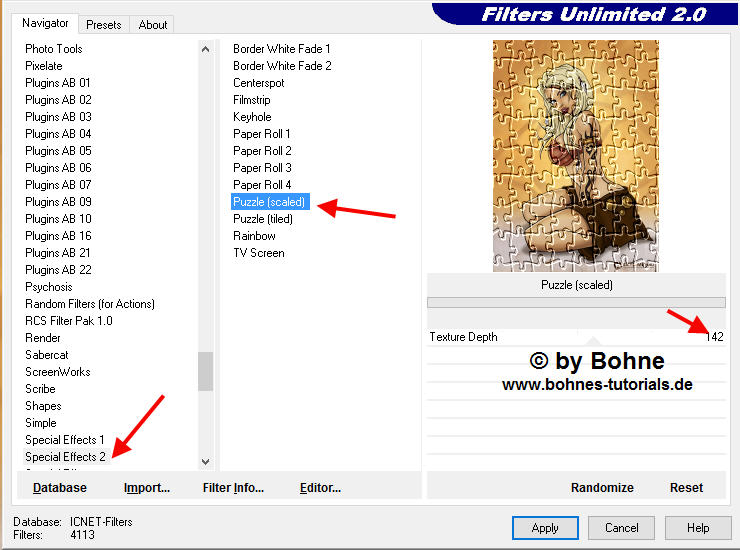Click the Cancel button

621,528
